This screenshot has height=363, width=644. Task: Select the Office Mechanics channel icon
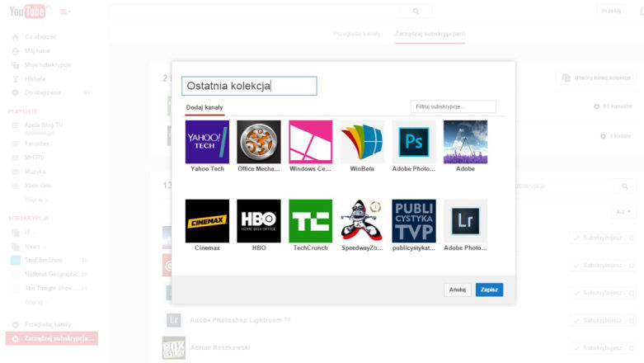coord(259,142)
